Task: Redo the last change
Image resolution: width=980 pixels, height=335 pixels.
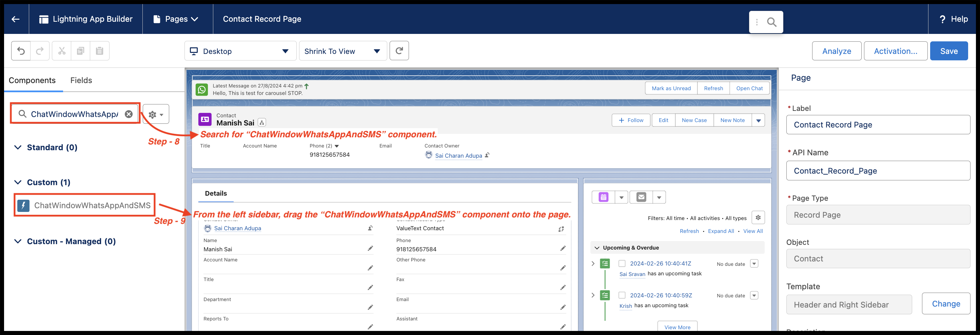Action: [x=40, y=51]
